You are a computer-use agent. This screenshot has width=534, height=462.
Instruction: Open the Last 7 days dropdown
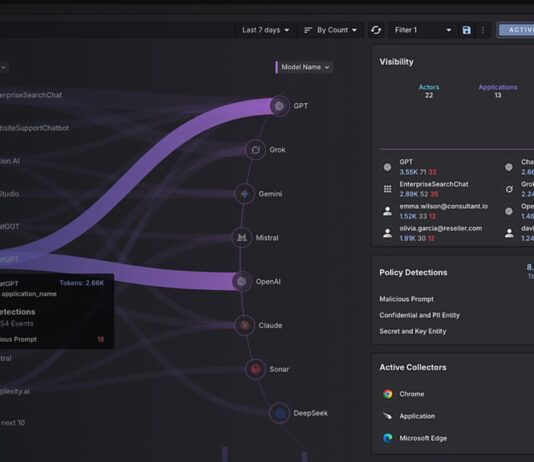click(x=266, y=30)
